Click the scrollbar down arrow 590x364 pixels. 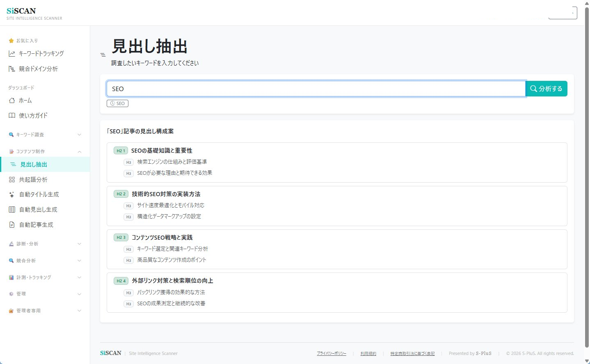pos(587,361)
